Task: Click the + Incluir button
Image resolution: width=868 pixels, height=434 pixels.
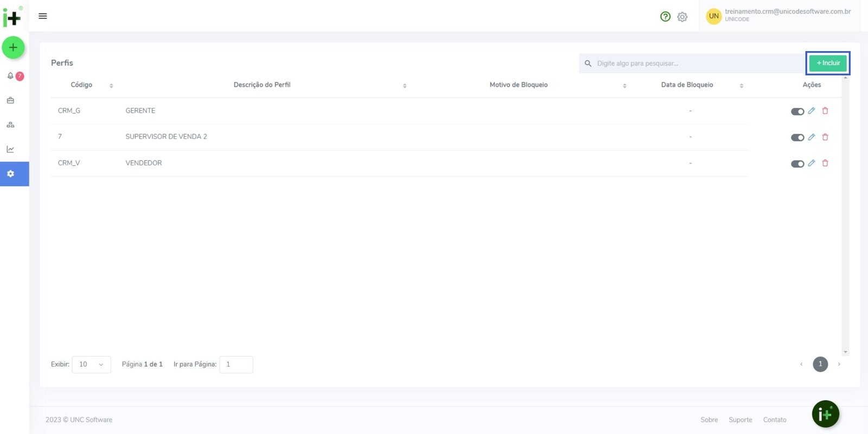Action: click(828, 63)
